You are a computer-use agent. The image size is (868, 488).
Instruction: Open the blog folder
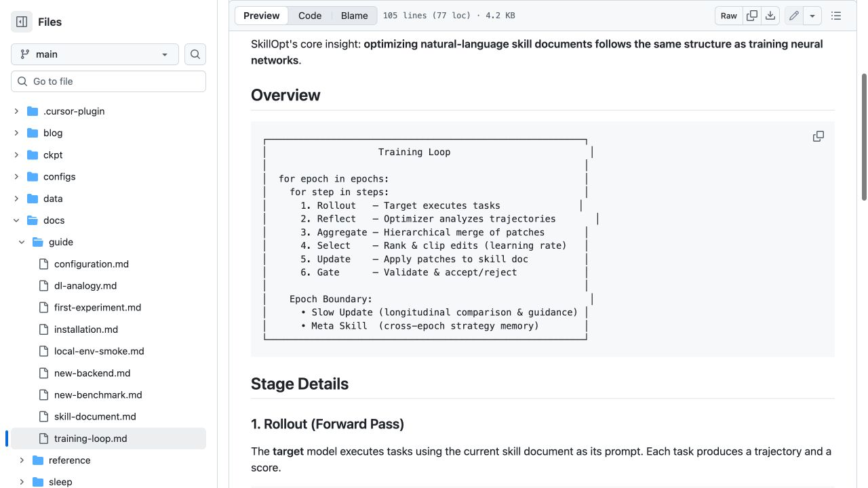click(x=53, y=133)
